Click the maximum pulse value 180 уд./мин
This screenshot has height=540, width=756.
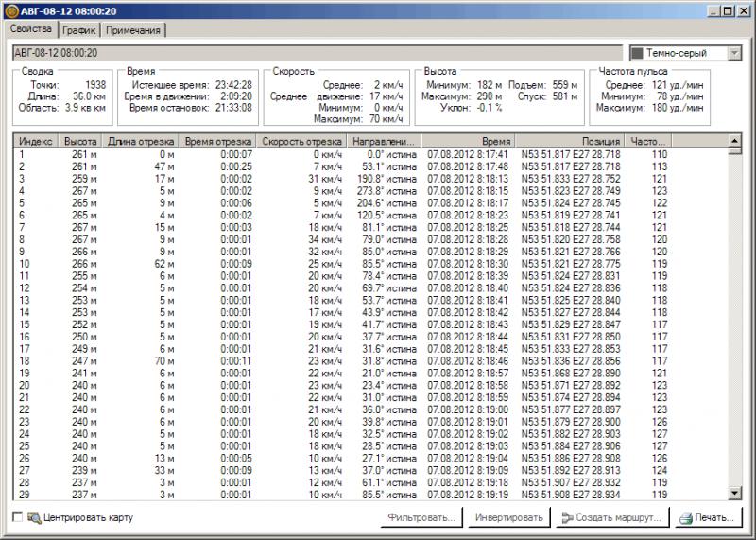tap(678, 108)
